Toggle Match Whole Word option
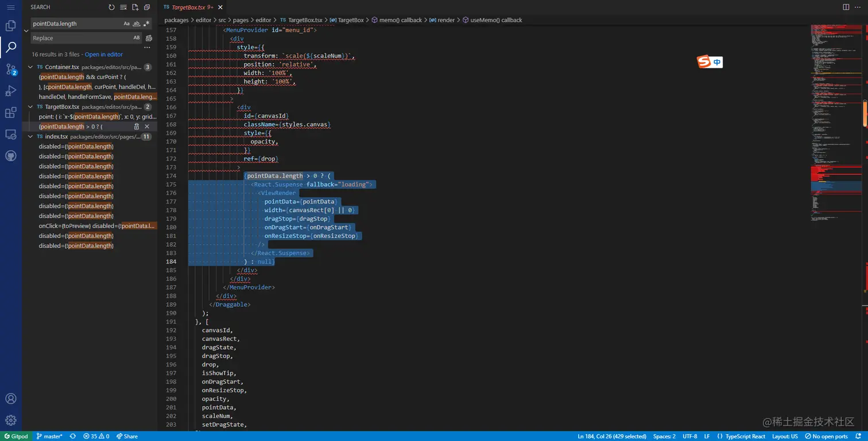The width and height of the screenshot is (868, 441). pyautogui.click(x=137, y=24)
